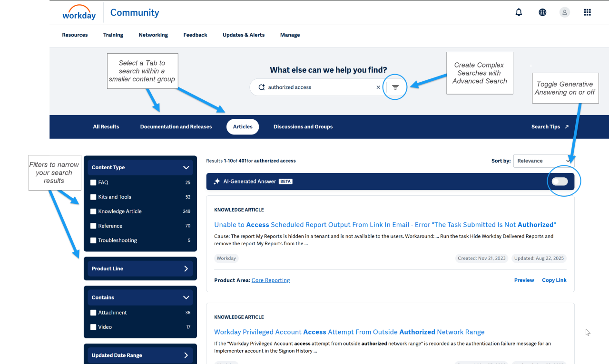Switch to Documentation and Releases tab
The width and height of the screenshot is (609, 364).
[176, 127]
